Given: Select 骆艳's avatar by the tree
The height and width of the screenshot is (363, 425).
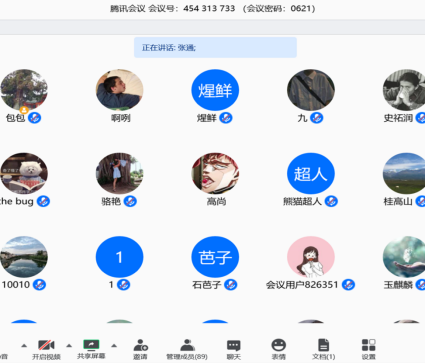Looking at the screenshot, I should click(x=120, y=173).
